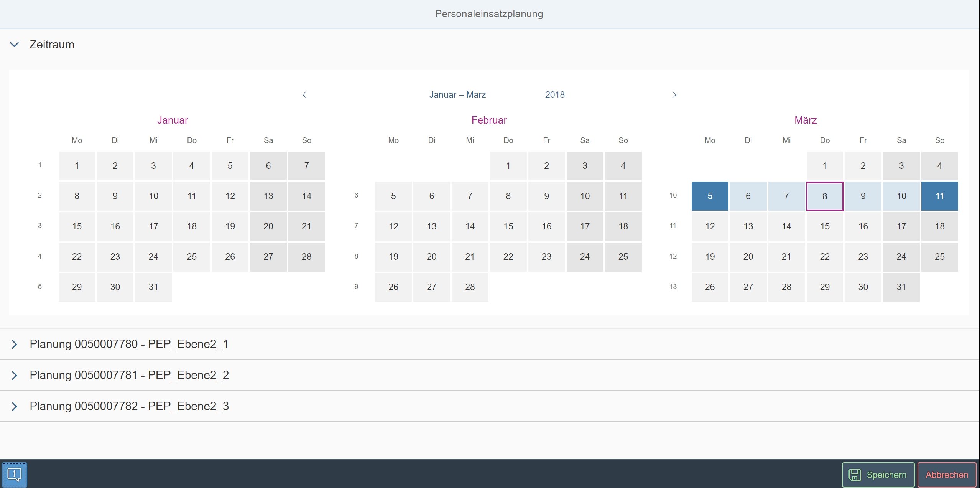
Task: Select March 5 range start date
Action: coord(710,196)
